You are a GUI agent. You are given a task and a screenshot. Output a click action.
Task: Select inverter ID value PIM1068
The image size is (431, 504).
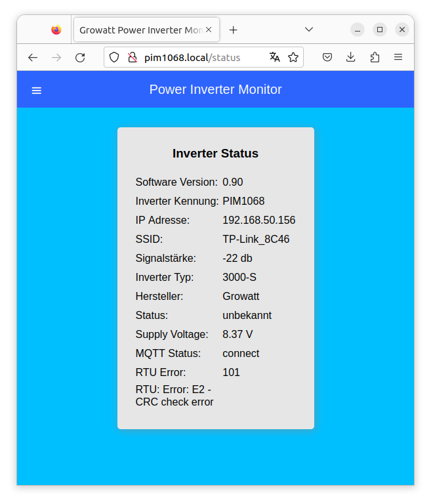pyautogui.click(x=243, y=201)
